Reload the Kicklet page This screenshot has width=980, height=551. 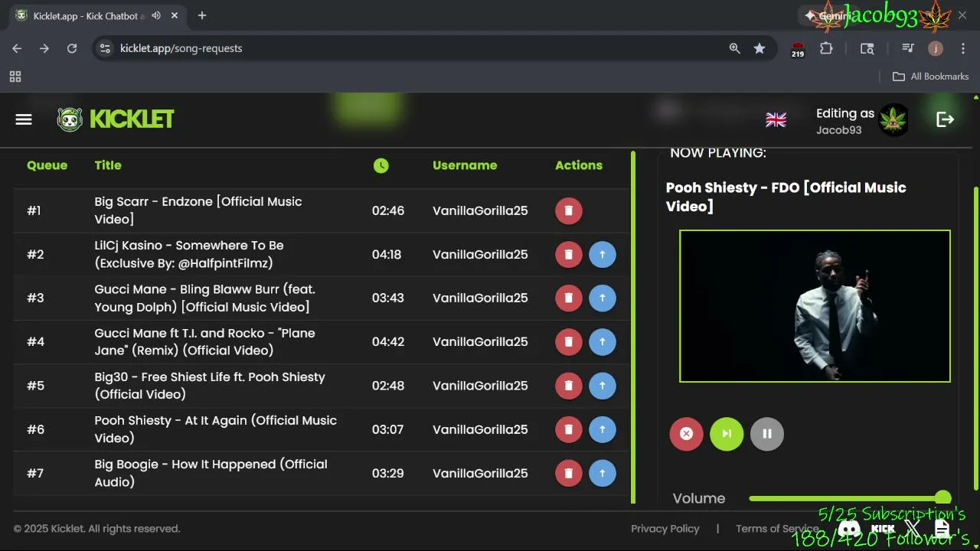pyautogui.click(x=72, y=48)
